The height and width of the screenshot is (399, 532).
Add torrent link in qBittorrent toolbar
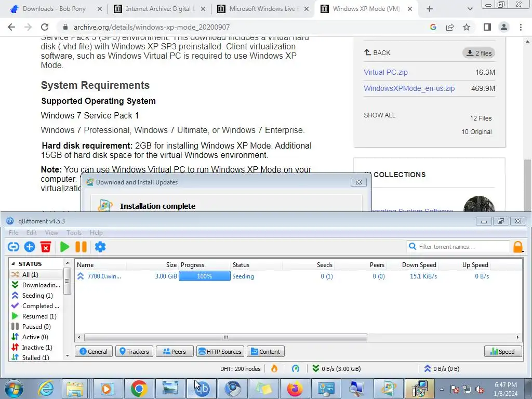click(13, 247)
